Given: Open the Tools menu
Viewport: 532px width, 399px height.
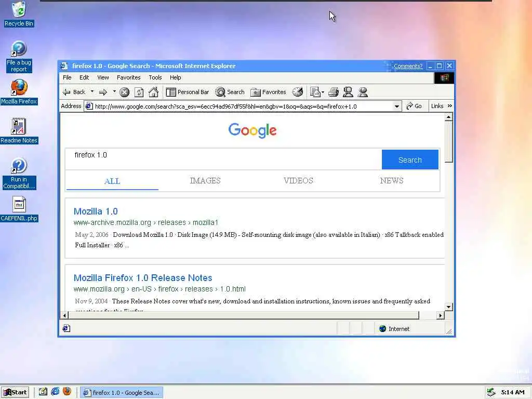Looking at the screenshot, I should point(155,77).
